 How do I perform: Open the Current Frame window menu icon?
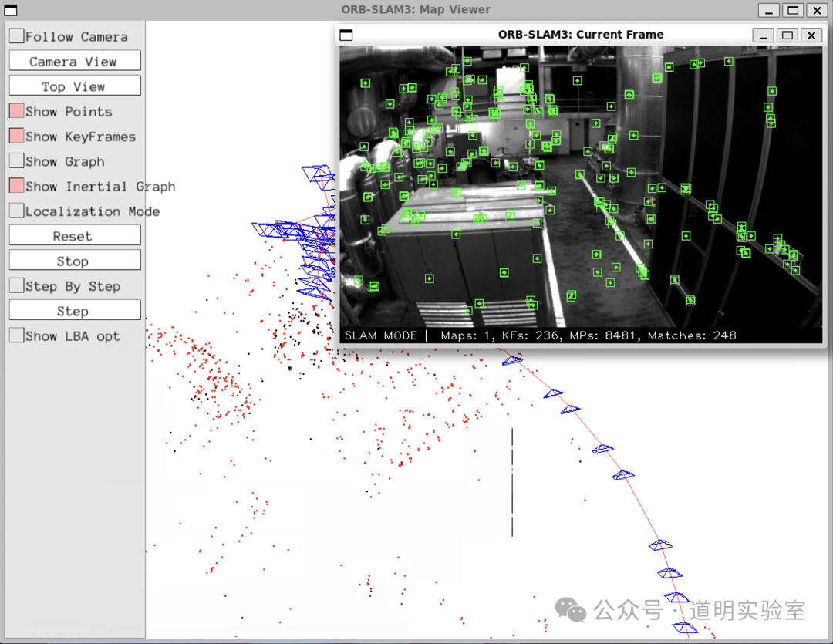coord(346,35)
